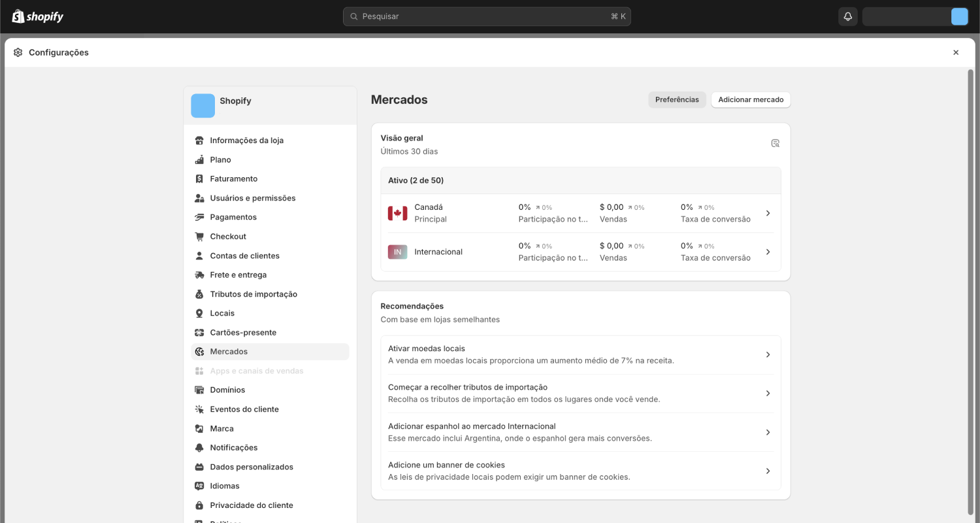The image size is (980, 523).
Task: Select the Locais label in sidebar
Action: (222, 313)
